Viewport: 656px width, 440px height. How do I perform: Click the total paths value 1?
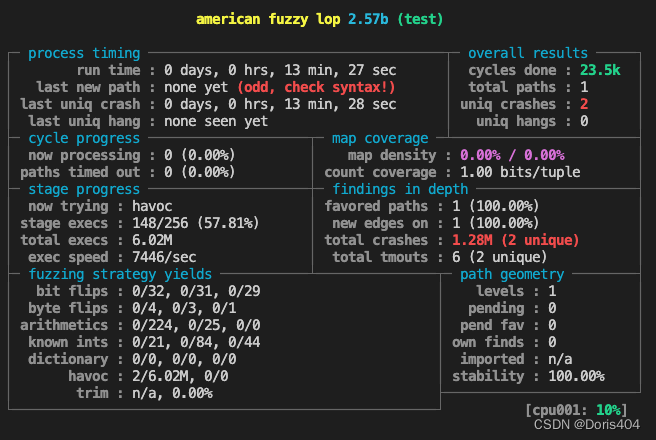[x=584, y=87]
